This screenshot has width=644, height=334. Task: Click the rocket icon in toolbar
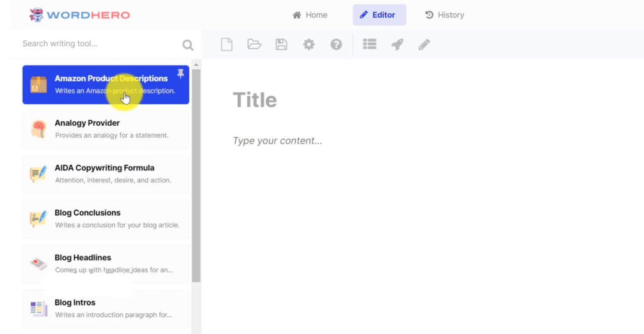[x=397, y=45]
